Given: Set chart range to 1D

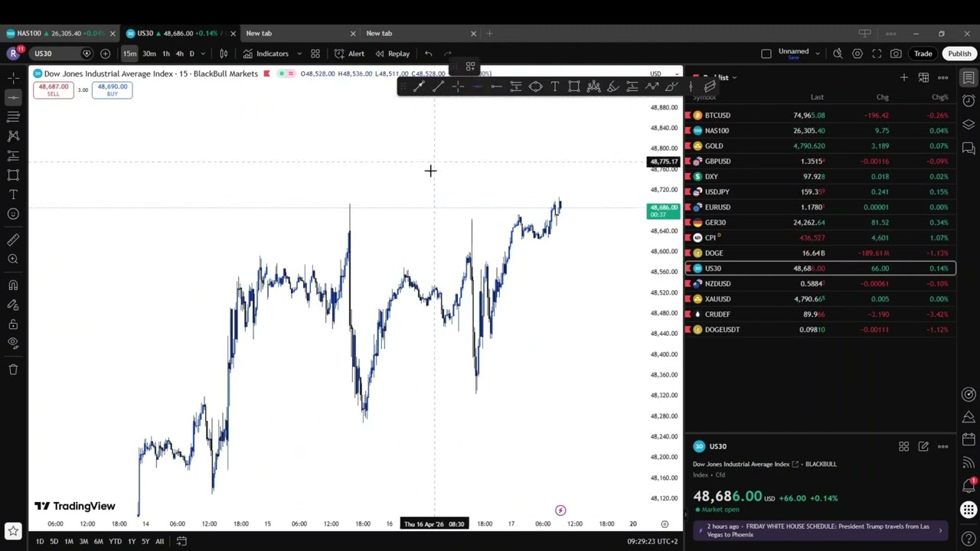Looking at the screenshot, I should click(x=40, y=541).
